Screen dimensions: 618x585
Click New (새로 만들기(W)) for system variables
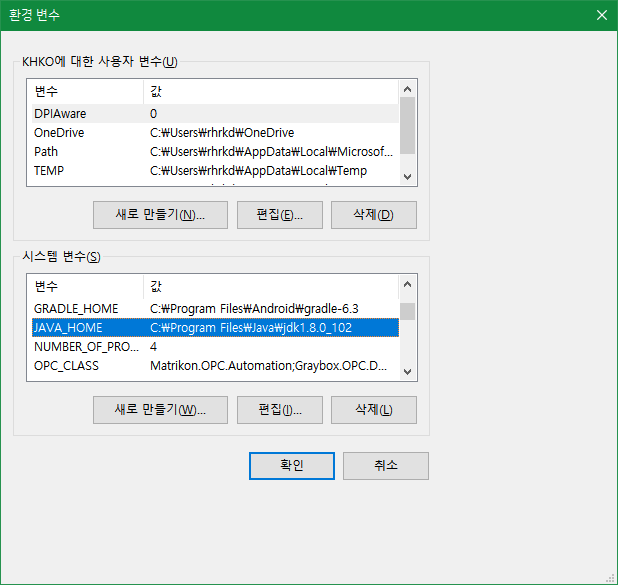pyautogui.click(x=160, y=410)
